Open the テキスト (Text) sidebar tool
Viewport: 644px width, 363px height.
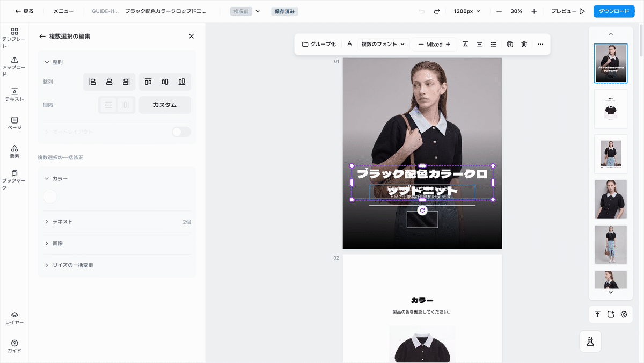click(x=14, y=95)
